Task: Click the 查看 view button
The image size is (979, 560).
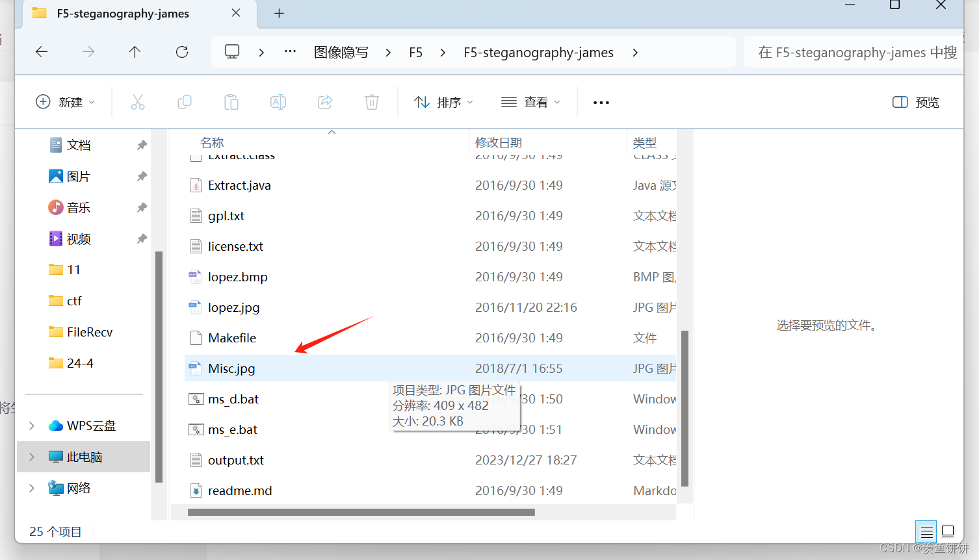Action: [530, 102]
